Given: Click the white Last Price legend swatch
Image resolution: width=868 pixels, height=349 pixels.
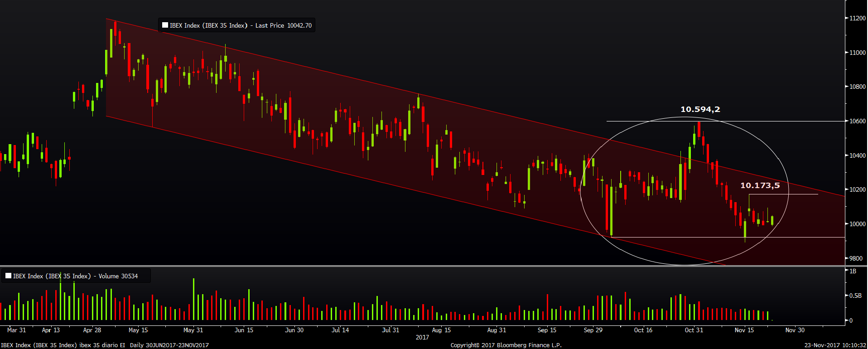Looking at the screenshot, I should (x=165, y=25).
